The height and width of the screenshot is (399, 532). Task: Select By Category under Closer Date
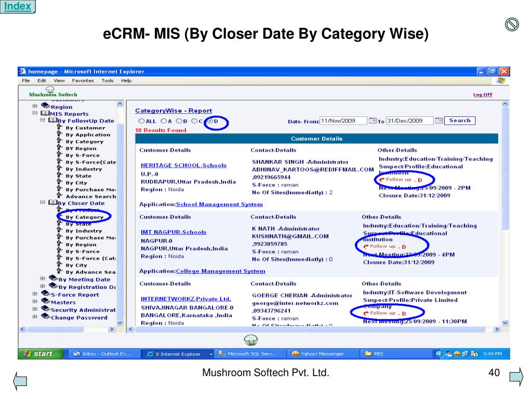click(85, 217)
